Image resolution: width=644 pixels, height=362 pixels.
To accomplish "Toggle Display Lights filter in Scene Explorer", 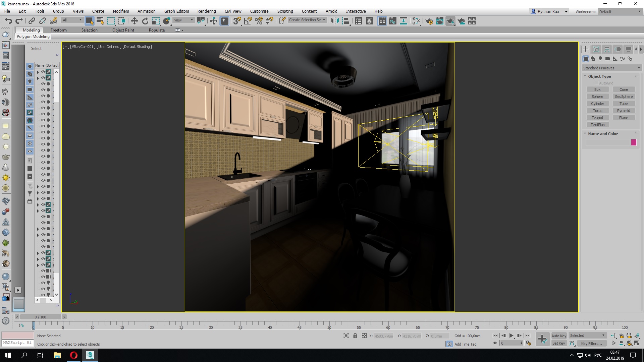I will (30, 81).
